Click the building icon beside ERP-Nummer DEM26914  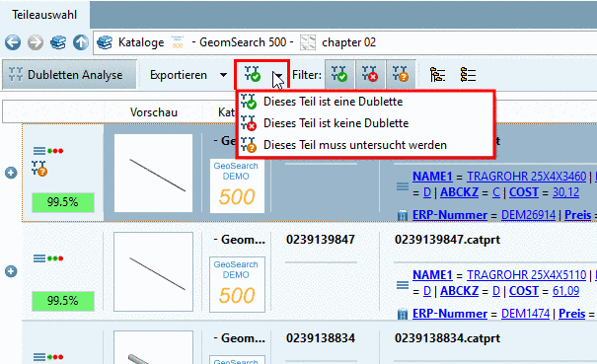click(403, 215)
